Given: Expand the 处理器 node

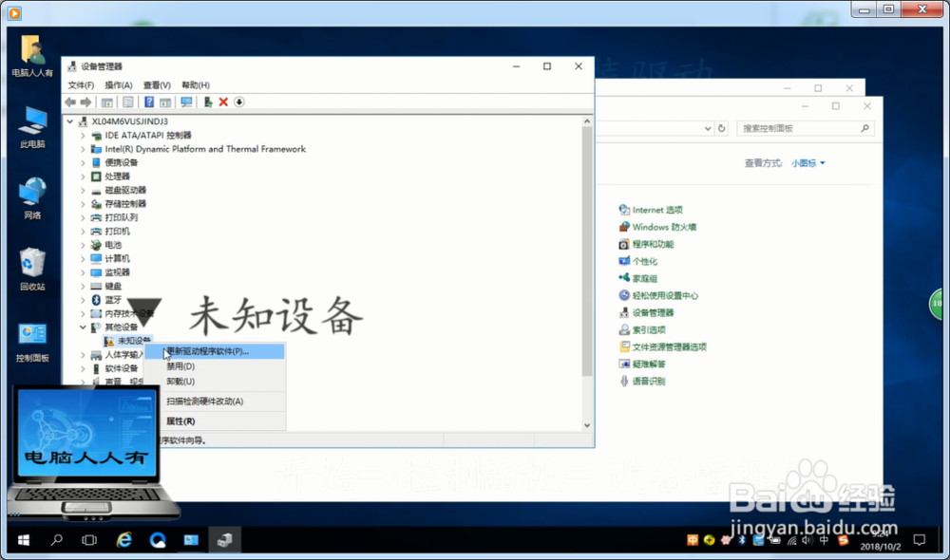Looking at the screenshot, I should pyautogui.click(x=83, y=177).
